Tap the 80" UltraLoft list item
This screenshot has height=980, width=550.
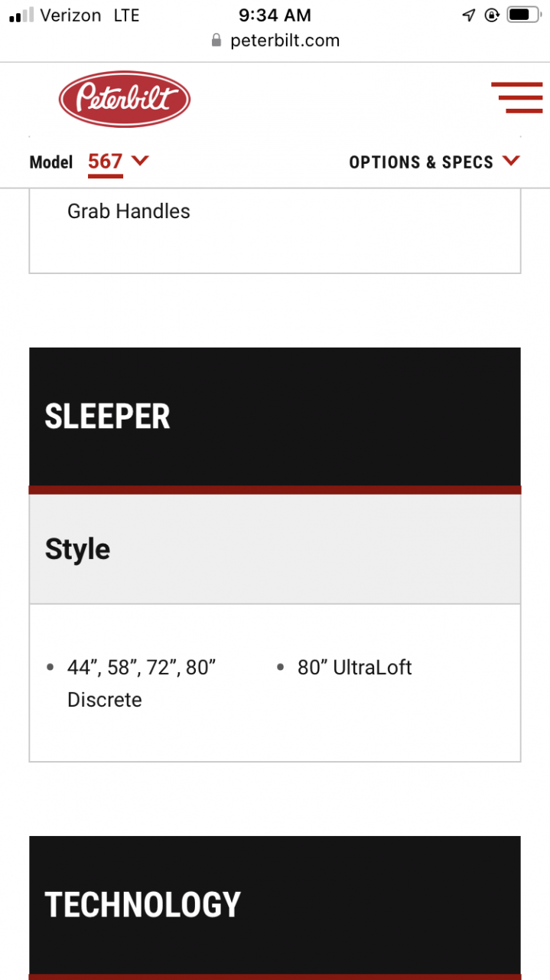pyautogui.click(x=354, y=668)
